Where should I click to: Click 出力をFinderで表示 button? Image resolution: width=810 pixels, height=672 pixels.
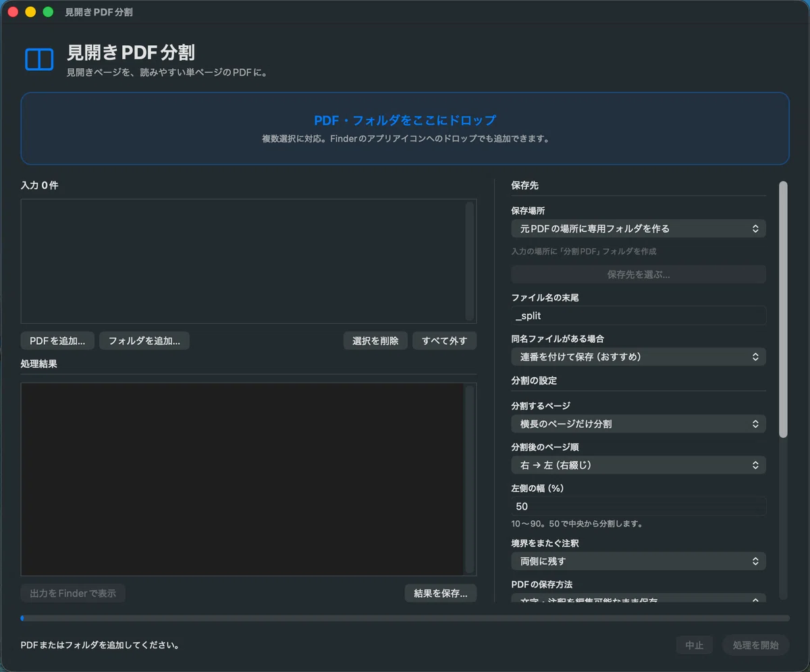pos(73,593)
